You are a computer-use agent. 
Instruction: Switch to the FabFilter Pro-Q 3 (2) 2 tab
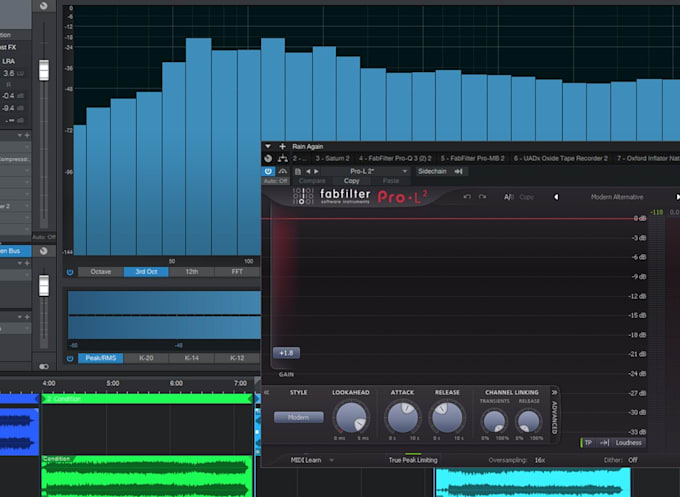click(395, 158)
